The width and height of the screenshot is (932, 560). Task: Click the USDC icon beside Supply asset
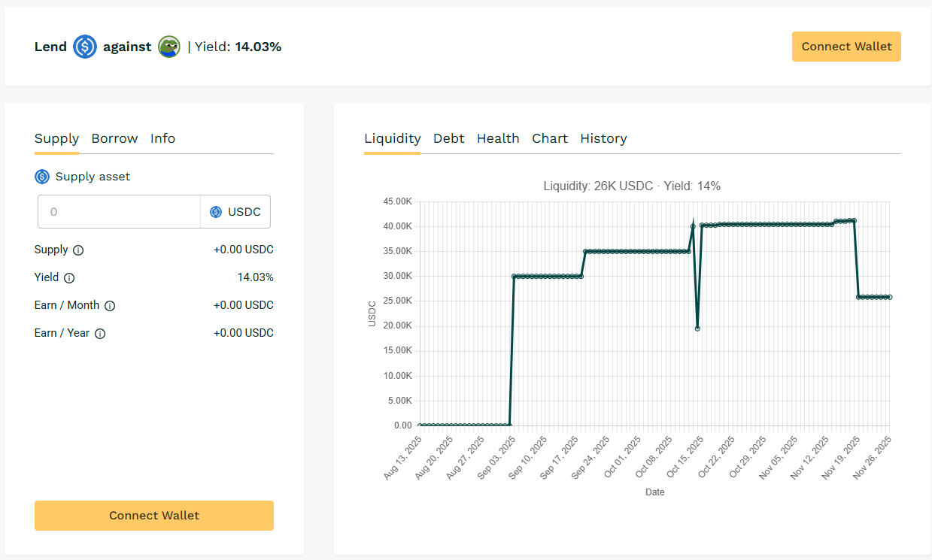tap(42, 177)
